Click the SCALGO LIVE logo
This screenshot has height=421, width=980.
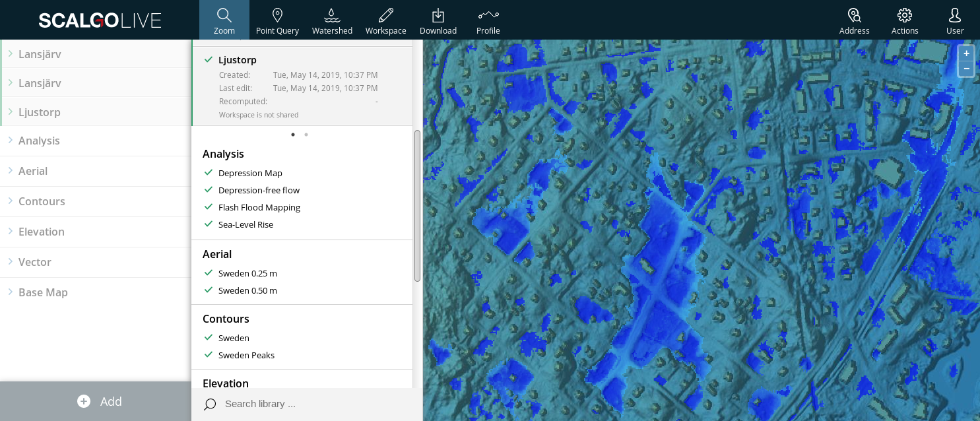coord(100,20)
